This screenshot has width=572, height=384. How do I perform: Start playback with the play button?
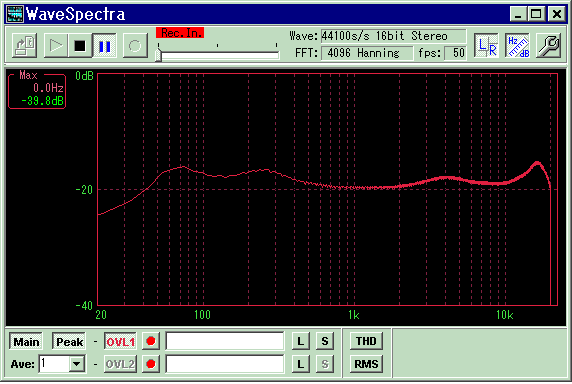click(x=55, y=46)
